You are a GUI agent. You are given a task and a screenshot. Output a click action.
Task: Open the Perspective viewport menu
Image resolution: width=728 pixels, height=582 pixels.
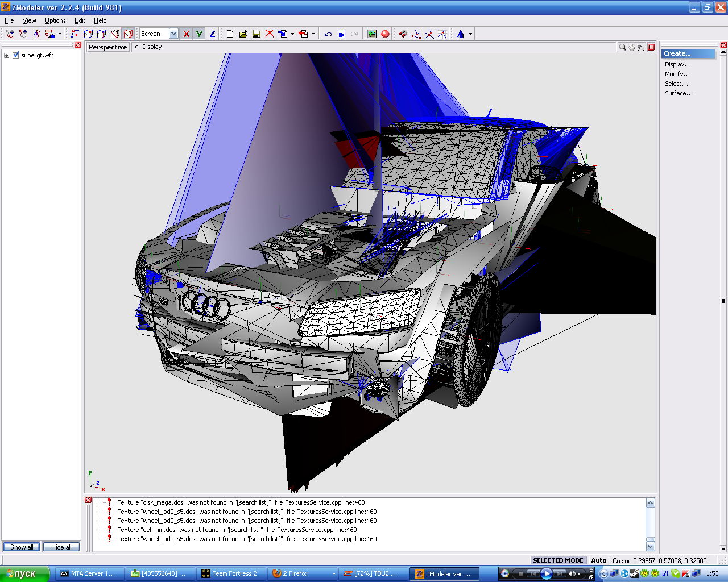[x=108, y=47]
